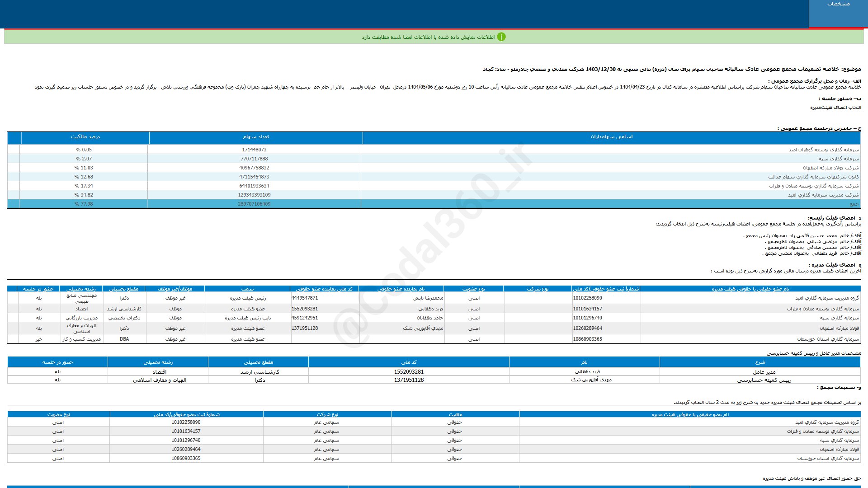
Task: Select ownership value 17.34 %
Action: 84,186
